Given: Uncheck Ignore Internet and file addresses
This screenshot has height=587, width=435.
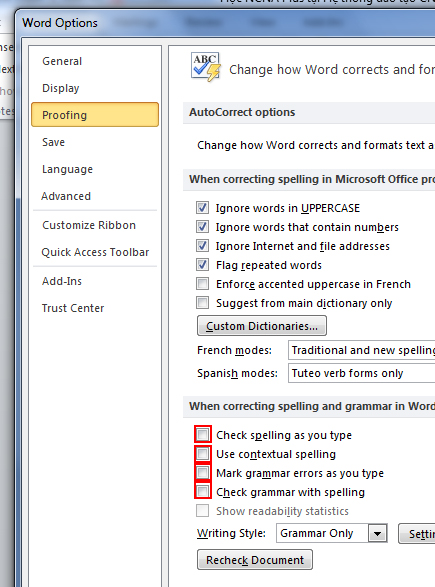Looking at the screenshot, I should [203, 246].
